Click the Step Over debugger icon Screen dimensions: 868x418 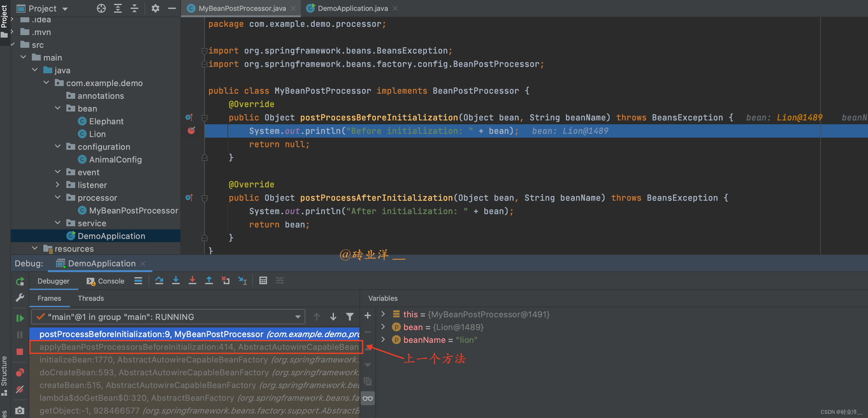coord(159,280)
